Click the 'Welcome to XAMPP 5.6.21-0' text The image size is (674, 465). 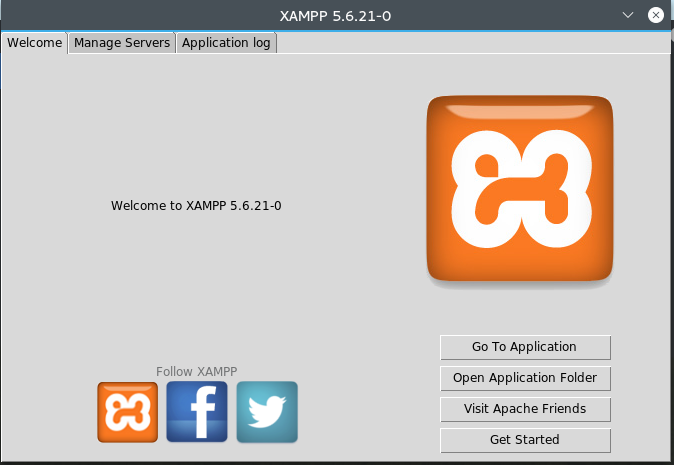click(x=196, y=205)
